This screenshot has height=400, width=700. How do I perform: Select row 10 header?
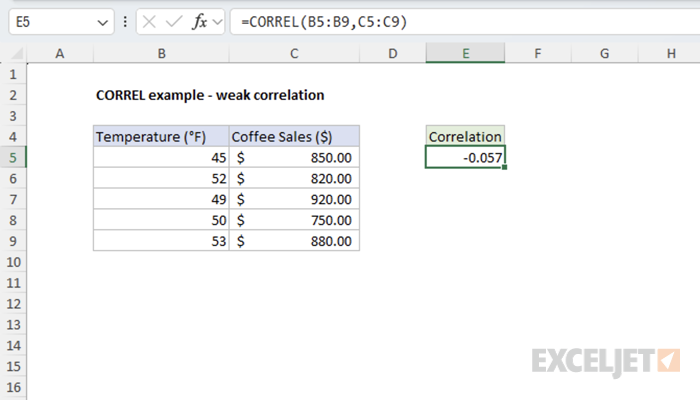pyautogui.click(x=13, y=262)
